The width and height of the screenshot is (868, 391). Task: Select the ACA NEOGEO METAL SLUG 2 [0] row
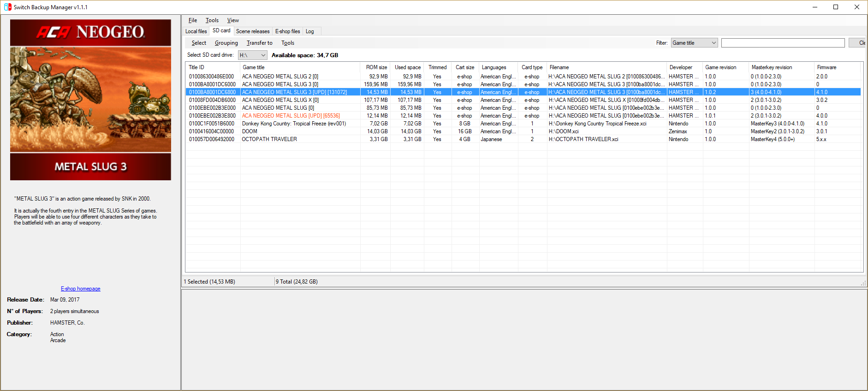click(x=523, y=77)
